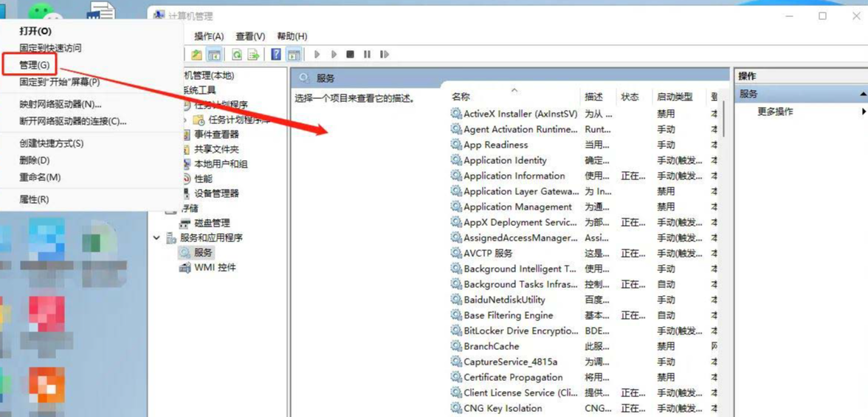Image resolution: width=868 pixels, height=417 pixels.
Task: Open the 查看(V) menu
Action: pos(250,36)
